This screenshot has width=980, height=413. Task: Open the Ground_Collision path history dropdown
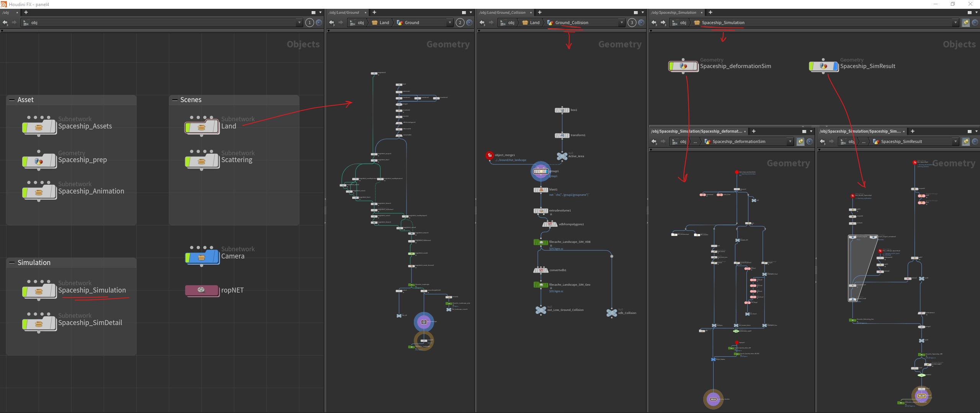[x=622, y=23]
